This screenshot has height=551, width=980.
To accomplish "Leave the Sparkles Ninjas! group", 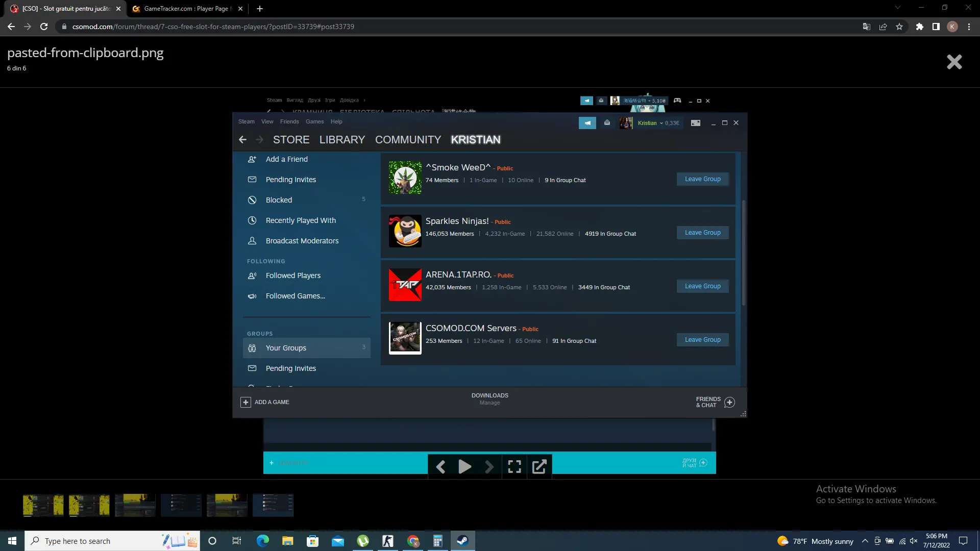I will click(x=702, y=233).
